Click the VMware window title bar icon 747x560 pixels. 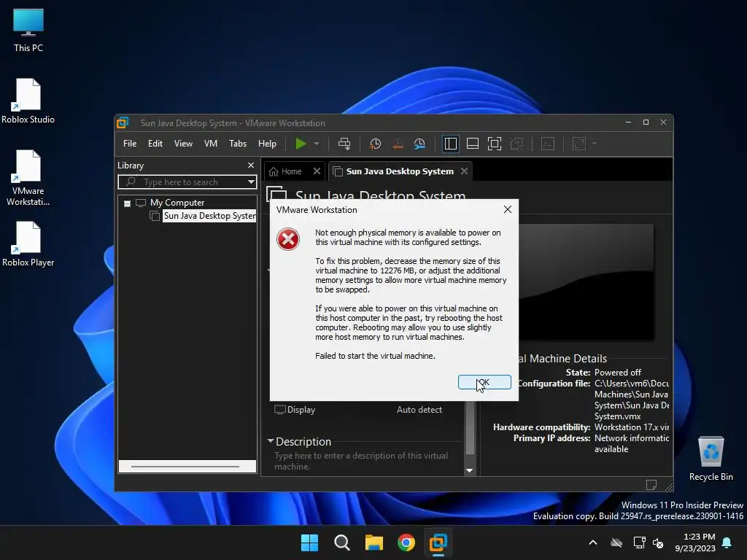[x=123, y=122]
